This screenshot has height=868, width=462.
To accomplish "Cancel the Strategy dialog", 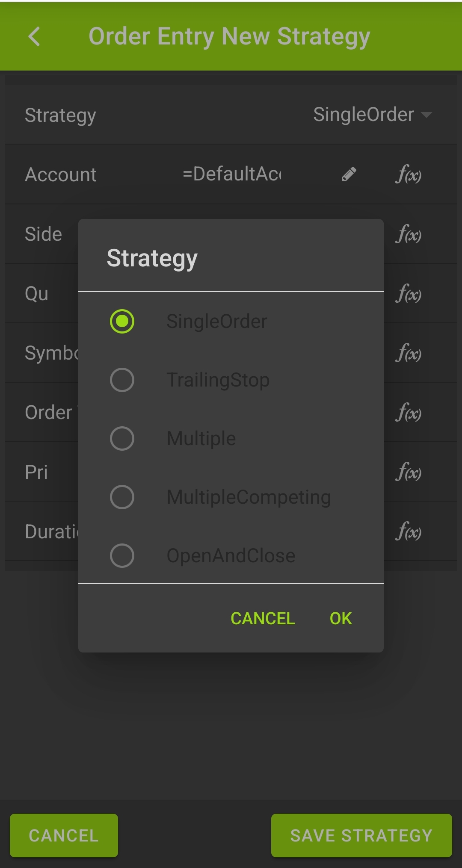I will (x=262, y=618).
